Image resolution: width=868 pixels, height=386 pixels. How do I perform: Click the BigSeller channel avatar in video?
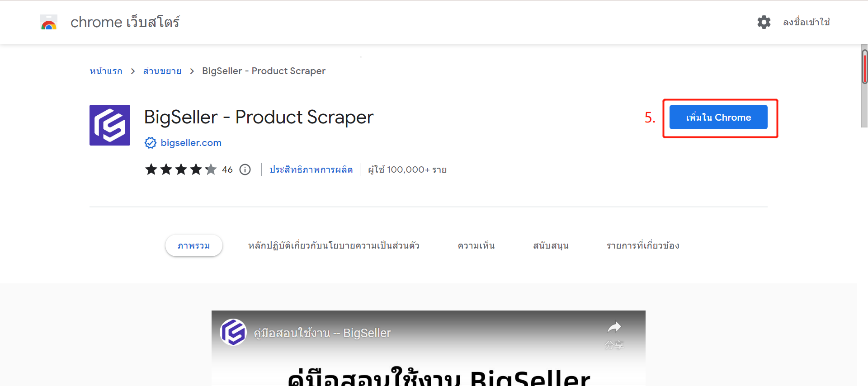click(233, 332)
